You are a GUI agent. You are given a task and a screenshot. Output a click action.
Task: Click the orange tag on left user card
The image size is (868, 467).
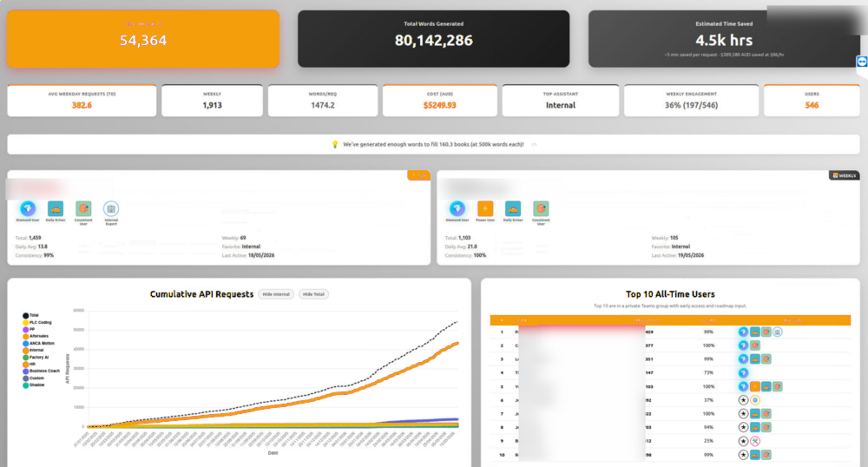click(419, 175)
